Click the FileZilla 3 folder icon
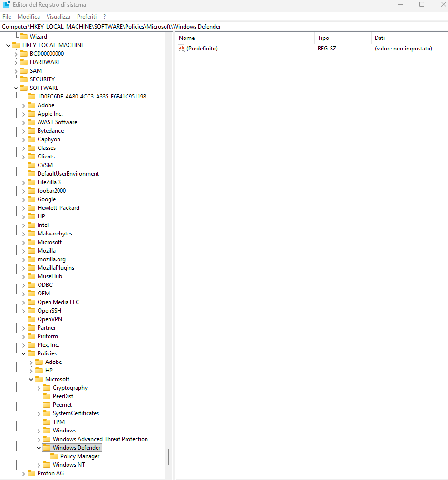This screenshot has height=480, width=448. coord(31,182)
